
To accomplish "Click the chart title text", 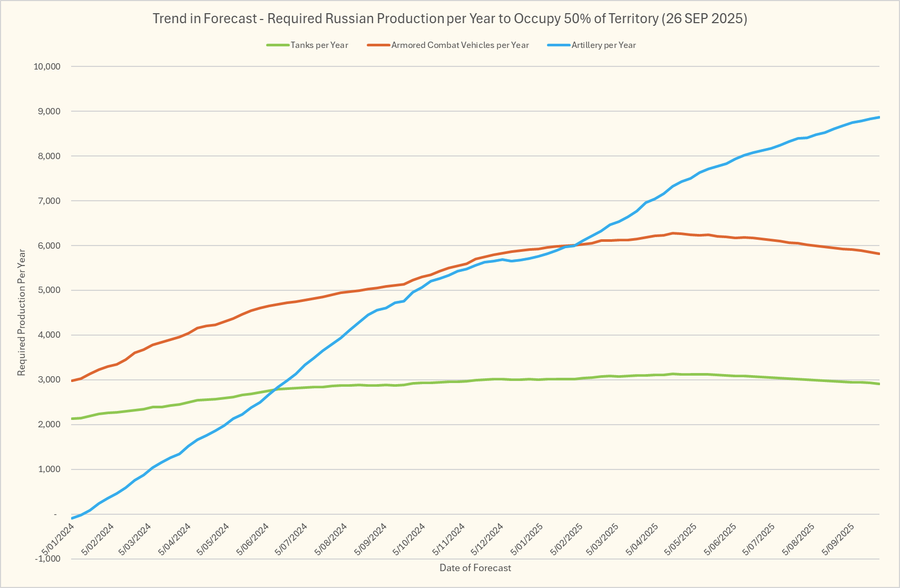I will 449,19.
